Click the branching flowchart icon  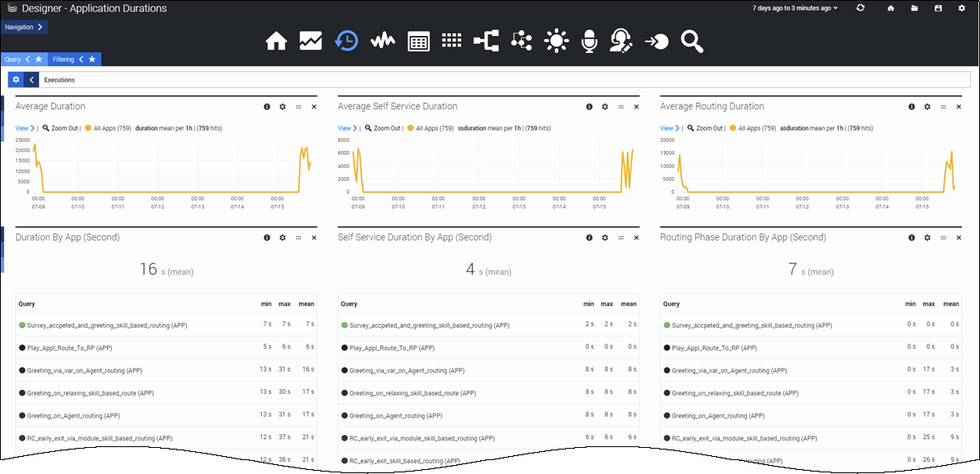486,40
